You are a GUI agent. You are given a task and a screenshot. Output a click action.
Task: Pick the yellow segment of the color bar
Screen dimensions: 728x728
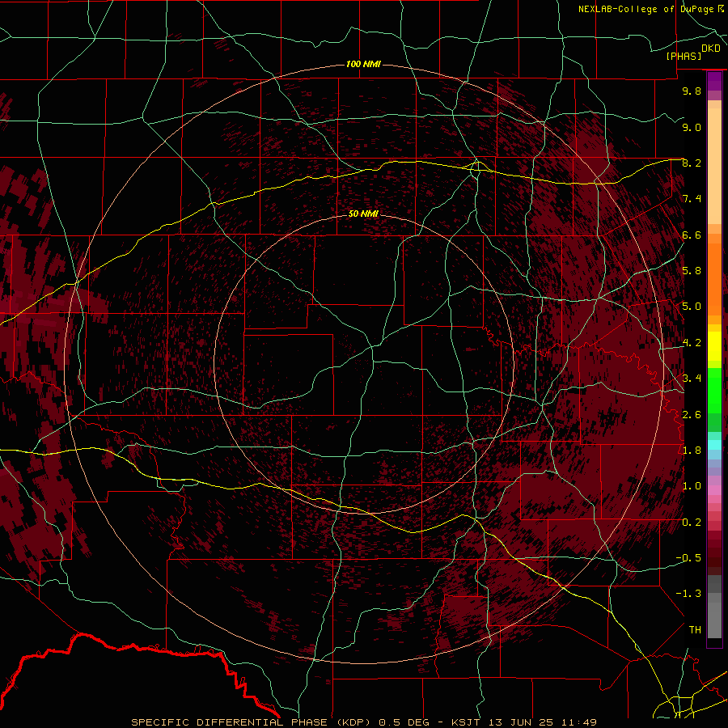[714, 346]
